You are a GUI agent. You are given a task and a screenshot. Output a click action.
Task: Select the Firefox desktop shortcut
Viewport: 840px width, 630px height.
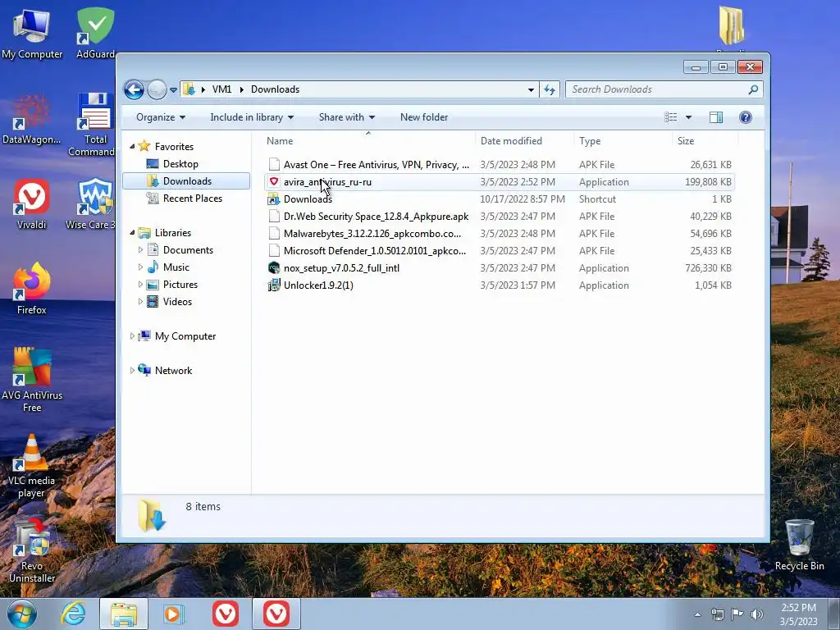click(x=32, y=288)
